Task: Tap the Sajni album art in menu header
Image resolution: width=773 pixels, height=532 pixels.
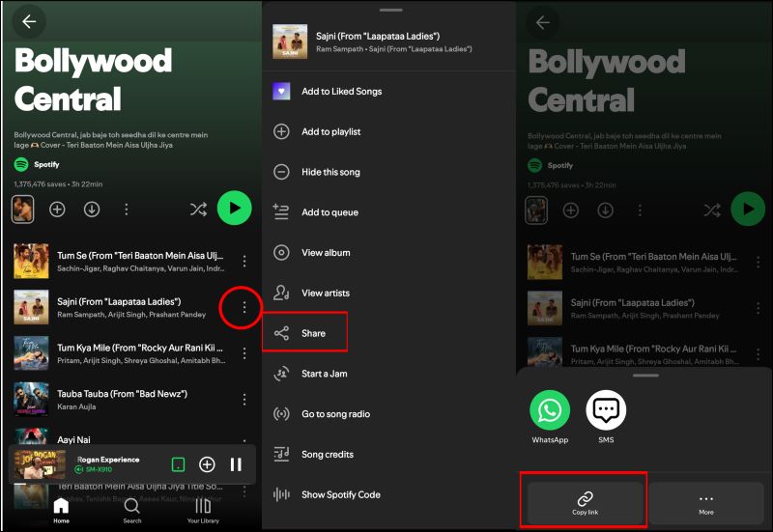Action: click(x=290, y=42)
